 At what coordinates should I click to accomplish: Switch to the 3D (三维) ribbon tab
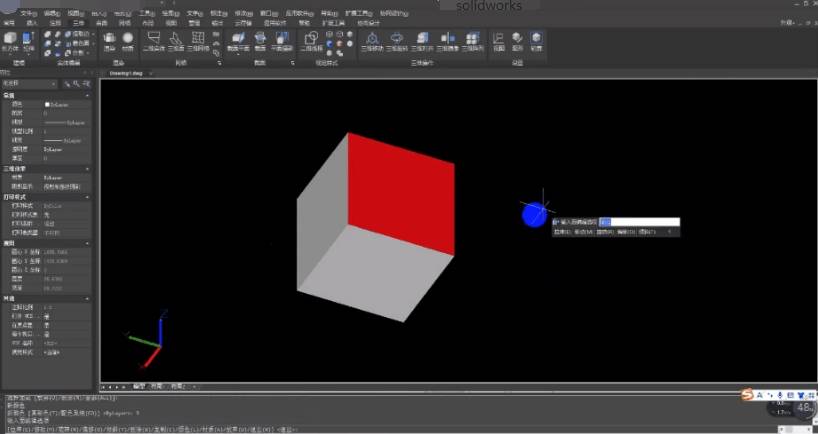pos(78,23)
